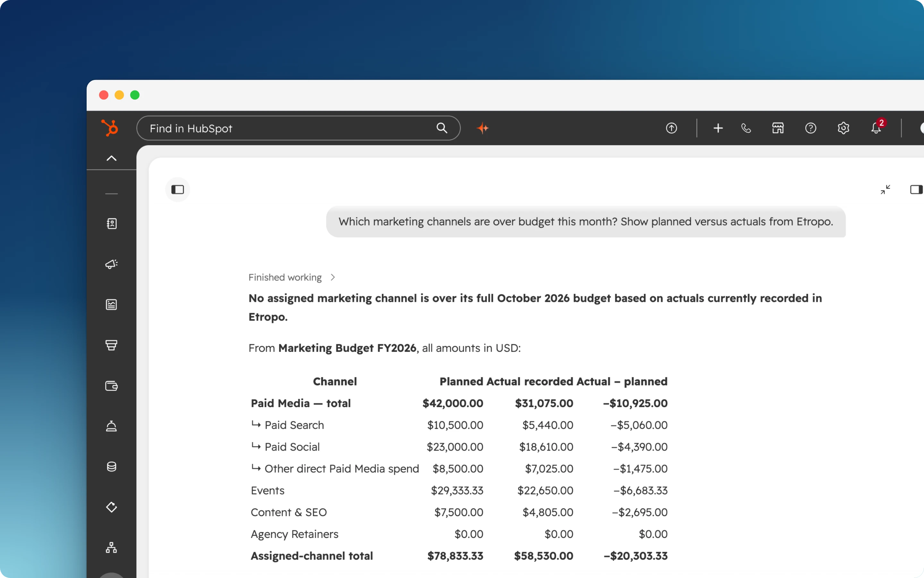Open the diamond icon in sidebar
This screenshot has width=924, height=578.
point(111,507)
